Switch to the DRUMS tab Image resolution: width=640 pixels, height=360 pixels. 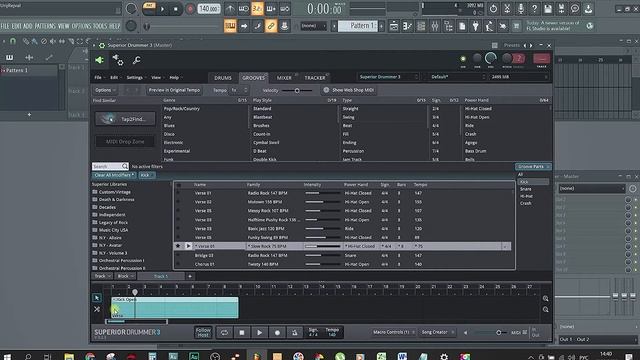click(223, 78)
